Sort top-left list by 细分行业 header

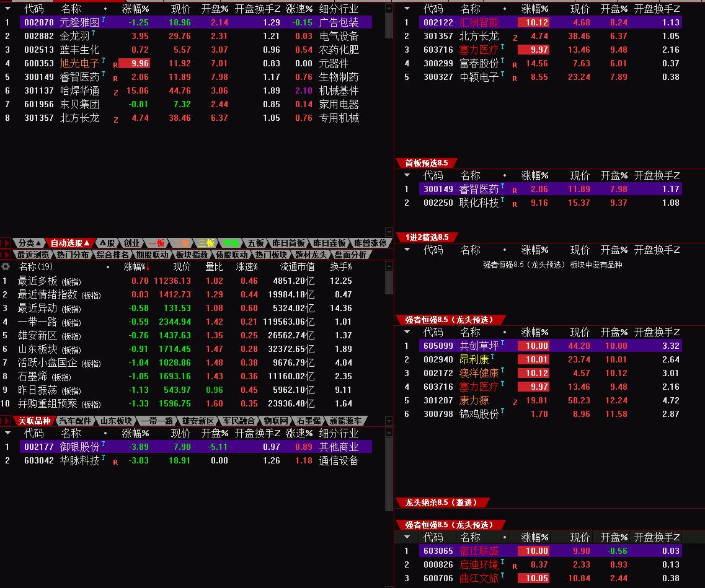pos(339,9)
